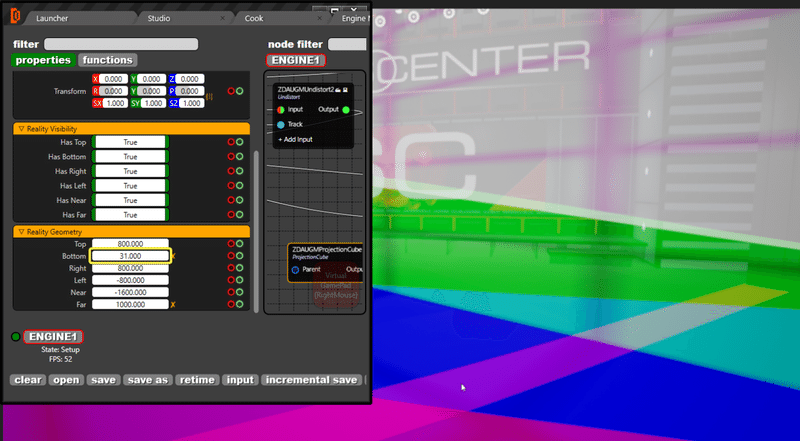Click the orange link icon beside Transform fields

[208, 96]
